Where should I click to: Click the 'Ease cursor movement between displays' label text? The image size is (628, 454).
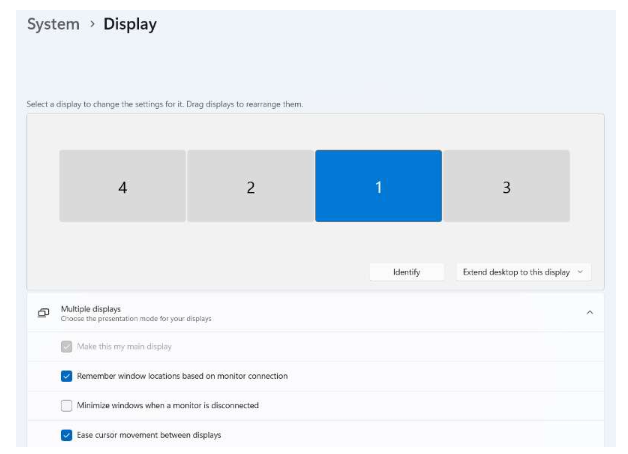click(x=149, y=435)
